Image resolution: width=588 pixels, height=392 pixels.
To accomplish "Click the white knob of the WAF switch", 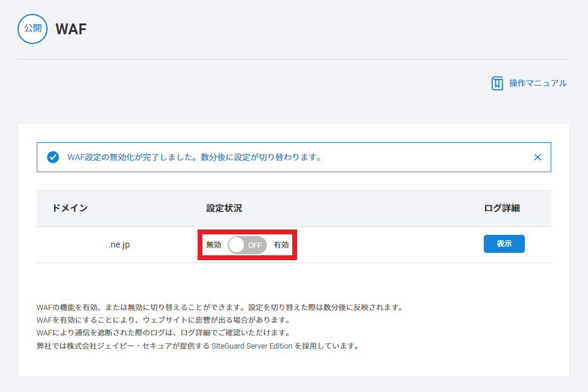I will click(x=237, y=245).
